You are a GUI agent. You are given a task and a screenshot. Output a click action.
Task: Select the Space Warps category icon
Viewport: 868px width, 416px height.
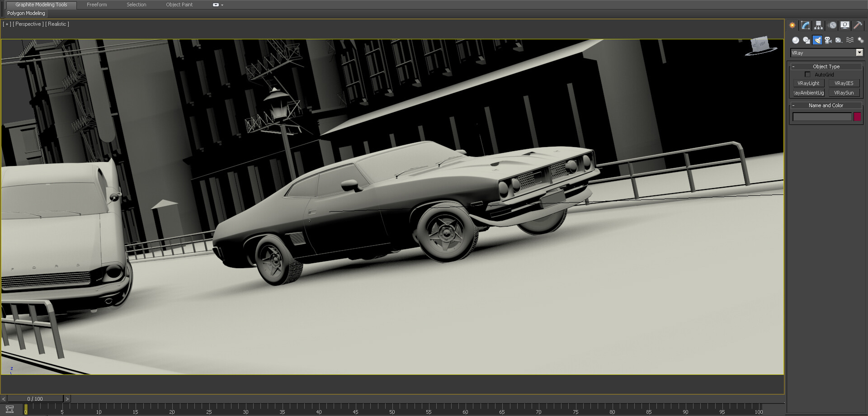point(850,40)
